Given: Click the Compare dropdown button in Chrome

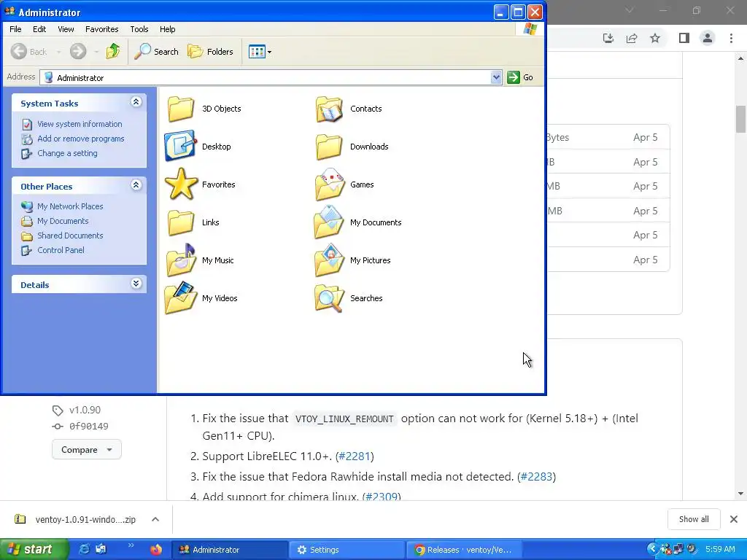Looking at the screenshot, I should (x=87, y=449).
